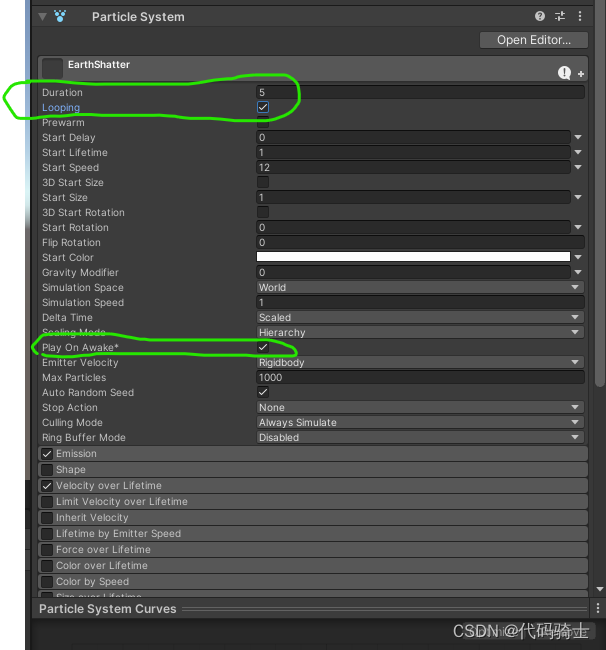Click the Particle System component icon

[x=60, y=17]
